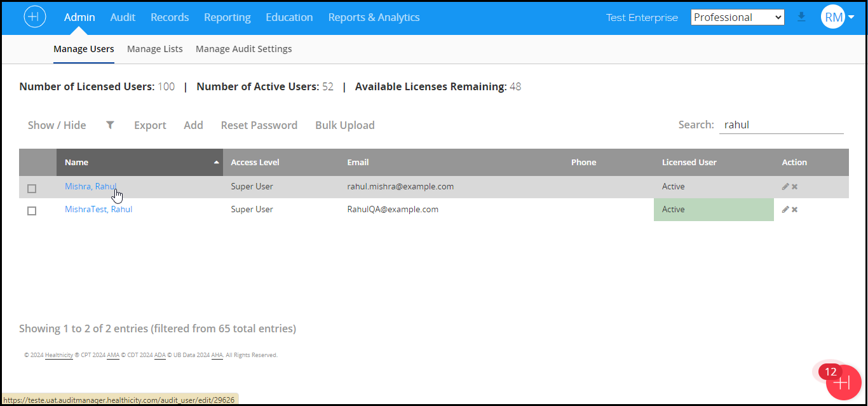Click edit pencil for Mishra, Rahul
868x406 pixels.
click(785, 187)
